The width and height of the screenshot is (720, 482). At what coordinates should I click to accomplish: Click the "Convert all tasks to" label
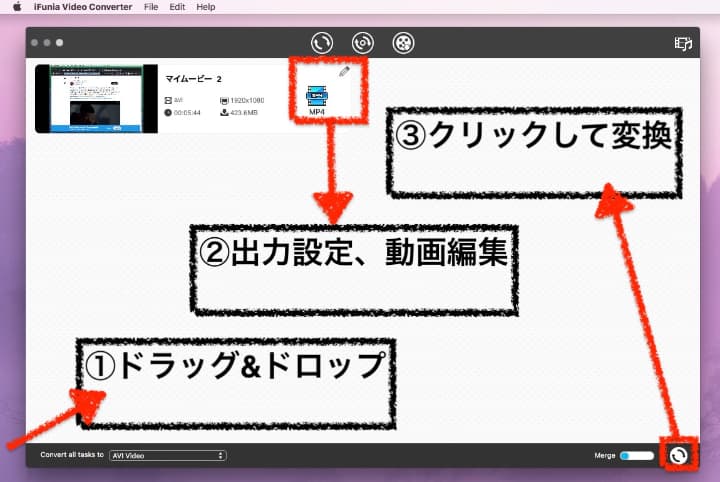72,456
